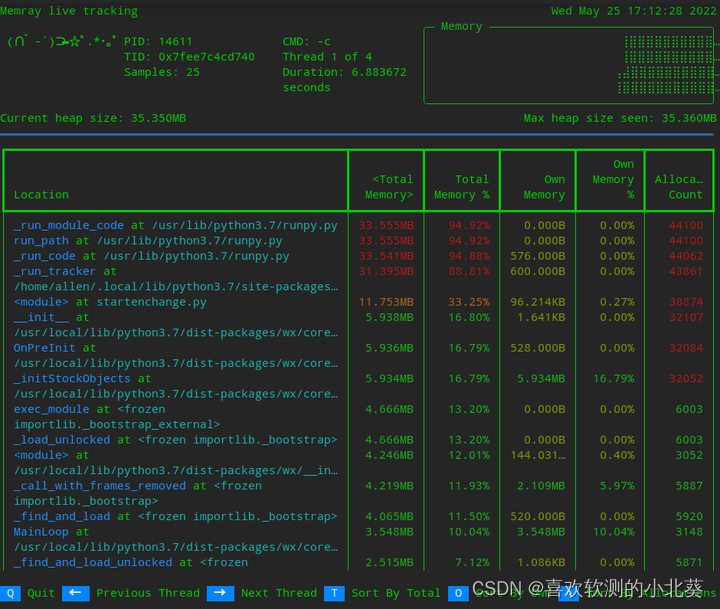This screenshot has width=720, height=609.
Task: Click the 44062 allocation count
Action: [x=686, y=256]
